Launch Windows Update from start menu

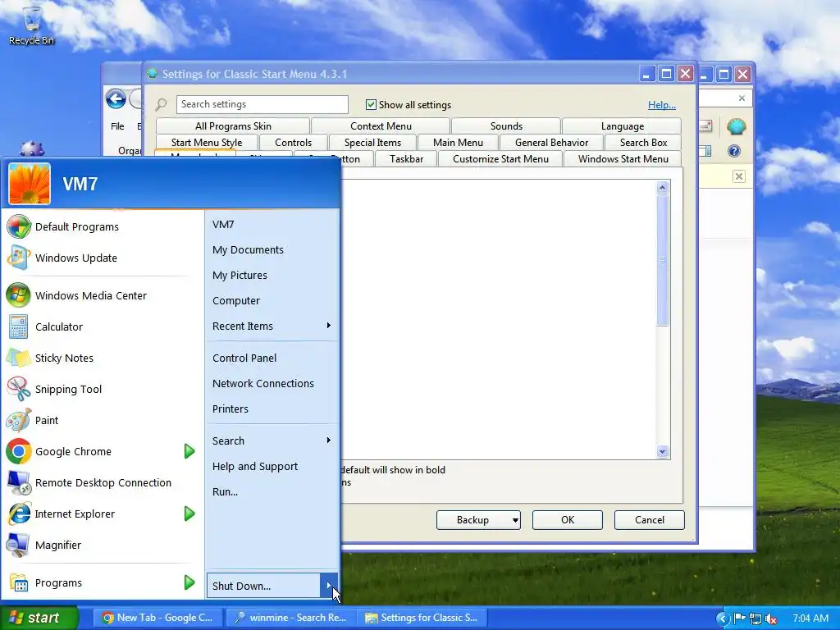pyautogui.click(x=99, y=258)
